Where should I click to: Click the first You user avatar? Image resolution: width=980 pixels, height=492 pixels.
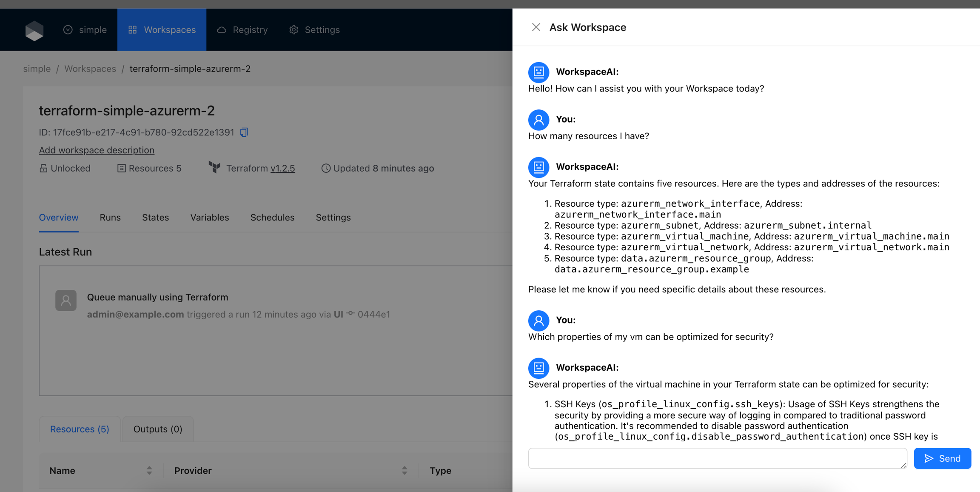(538, 120)
